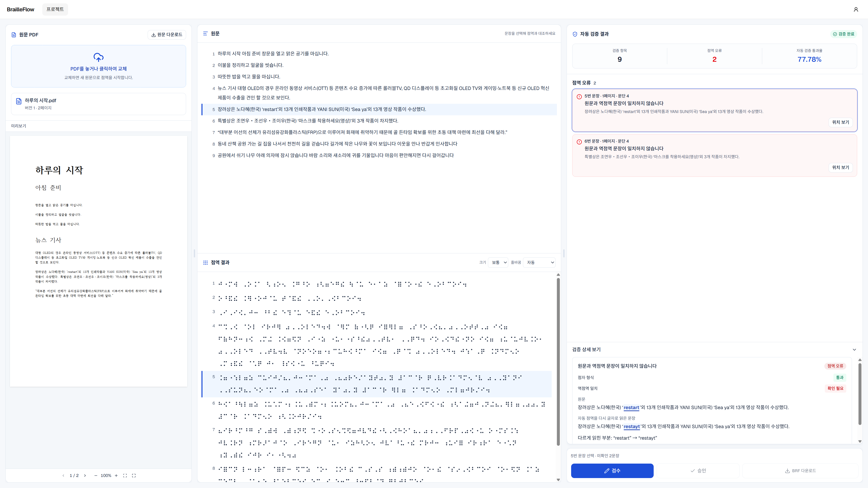Select source sentence 3 따뜻한 밥을 먹고
The image size is (868, 488).
379,77
